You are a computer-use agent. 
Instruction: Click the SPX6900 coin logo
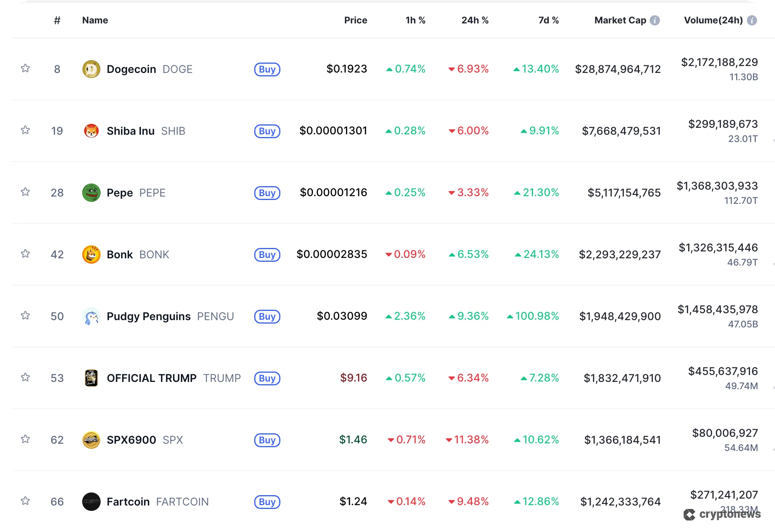91,440
